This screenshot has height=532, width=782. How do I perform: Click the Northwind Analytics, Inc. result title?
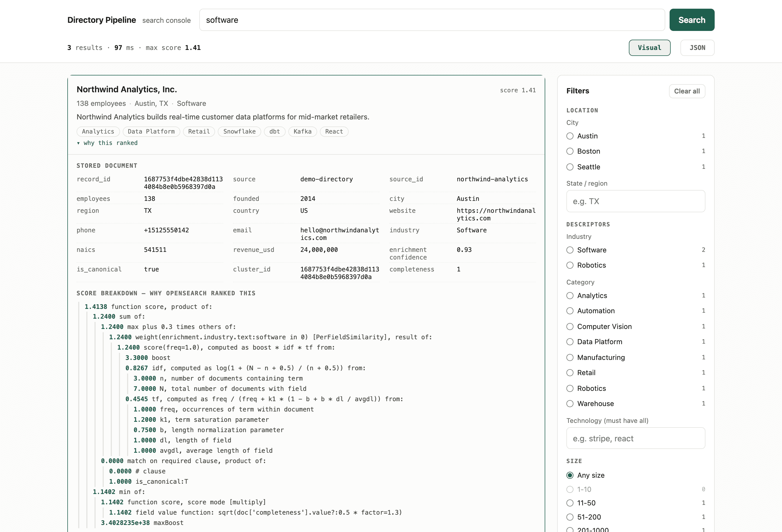pos(127,90)
